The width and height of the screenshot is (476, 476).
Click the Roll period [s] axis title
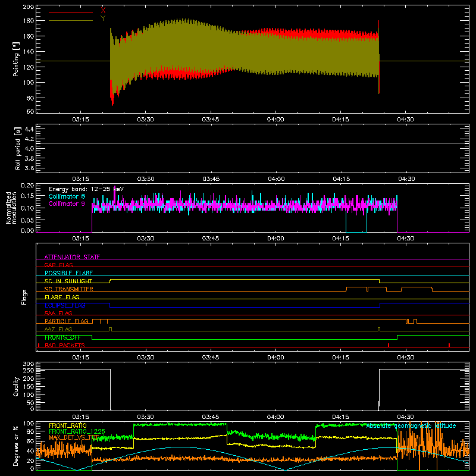tap(17, 148)
